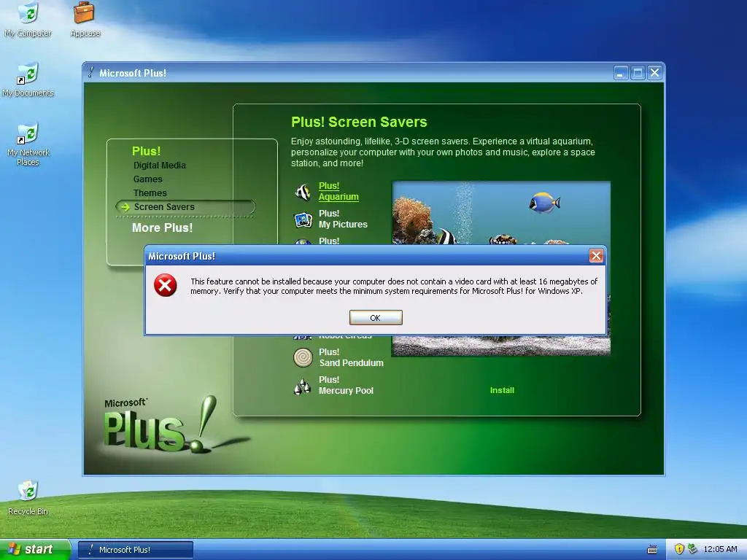Screen dimensions: 747x560
Task: Open the Games section
Action: pos(147,179)
